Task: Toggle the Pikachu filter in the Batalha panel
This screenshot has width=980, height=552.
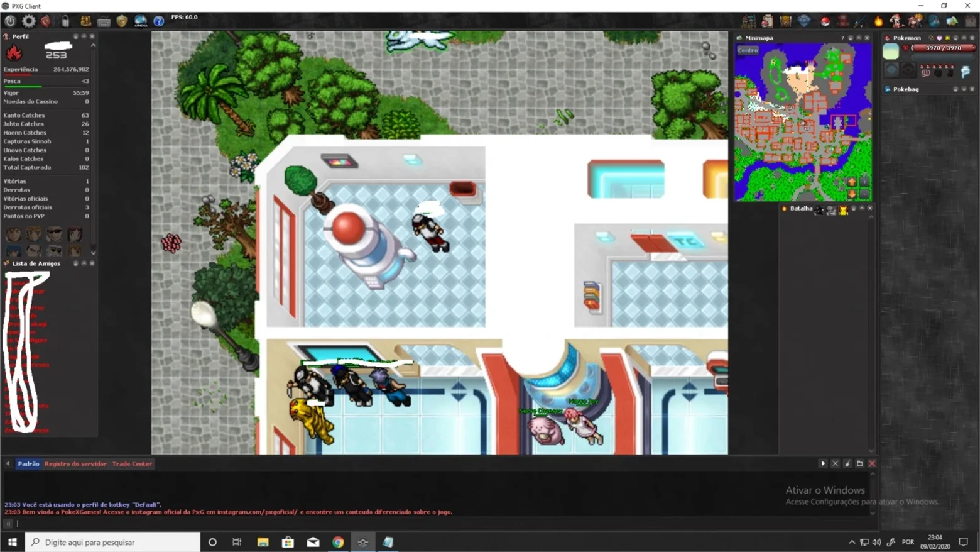Action: (843, 210)
